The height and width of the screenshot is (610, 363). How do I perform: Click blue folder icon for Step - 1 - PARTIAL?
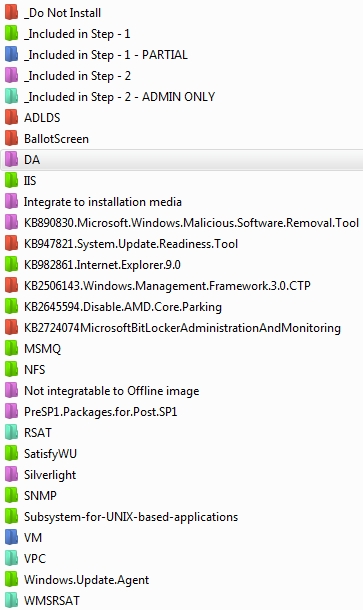pyautogui.click(x=11, y=55)
